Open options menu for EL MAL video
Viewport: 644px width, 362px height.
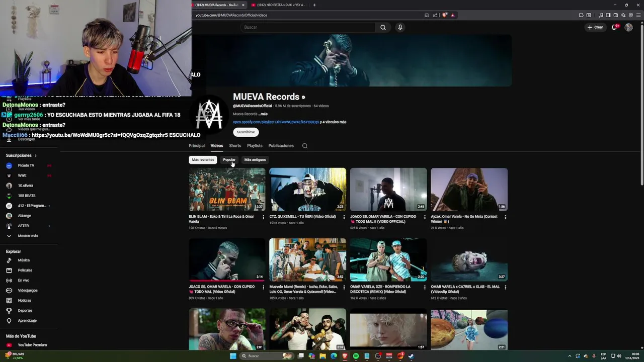tap(505, 288)
